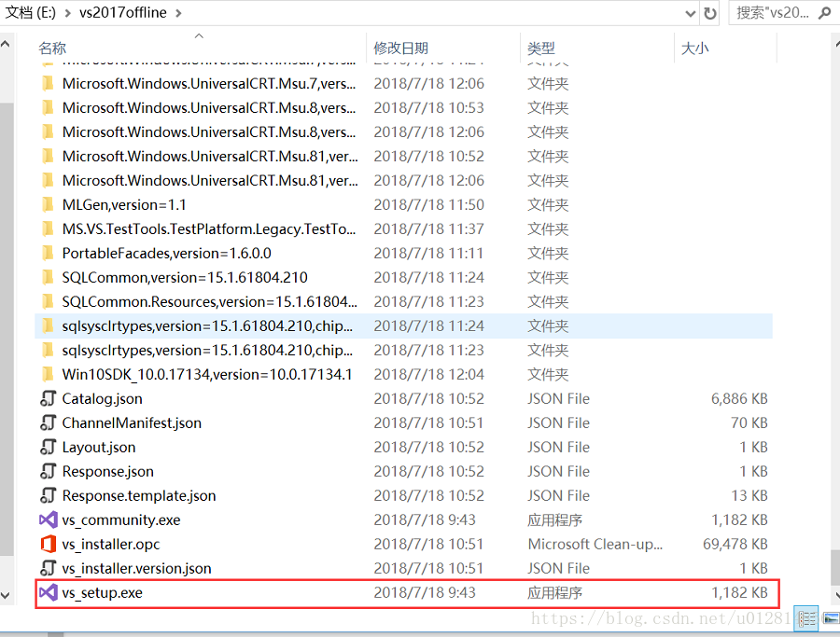Image resolution: width=840 pixels, height=637 pixels.
Task: Click the vs_setup.exe Visual Studio icon
Action: (49, 592)
